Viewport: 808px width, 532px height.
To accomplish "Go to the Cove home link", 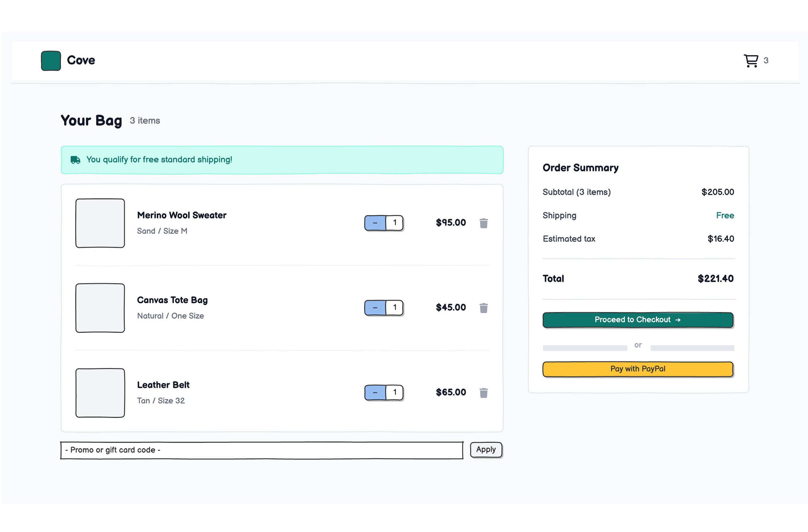I will [x=81, y=60].
